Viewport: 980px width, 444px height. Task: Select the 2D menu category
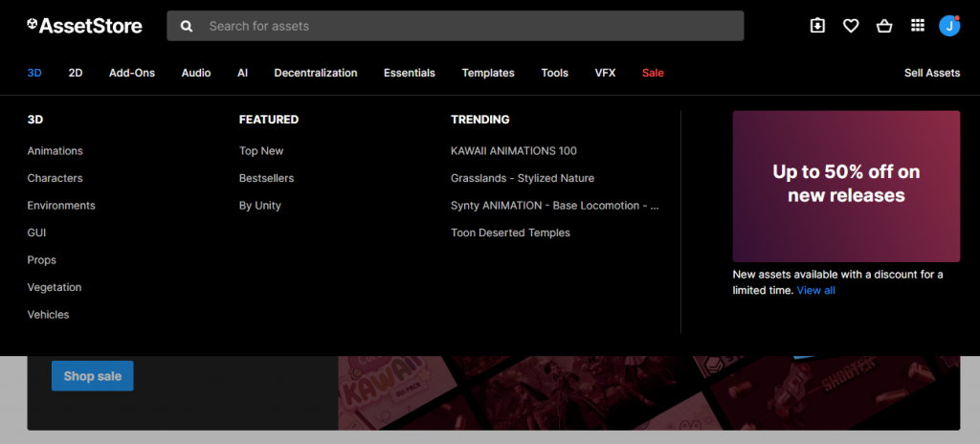(76, 73)
